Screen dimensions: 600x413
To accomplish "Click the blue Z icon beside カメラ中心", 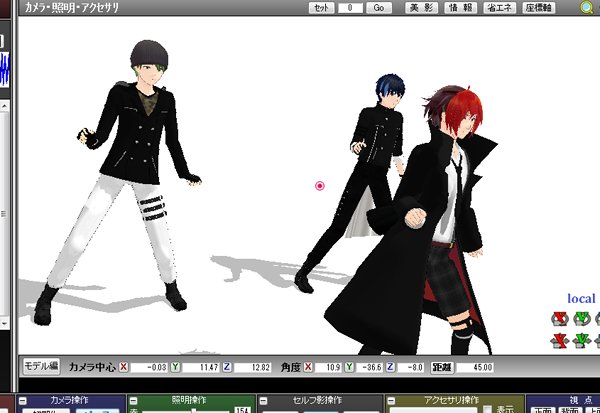I will (x=227, y=367).
